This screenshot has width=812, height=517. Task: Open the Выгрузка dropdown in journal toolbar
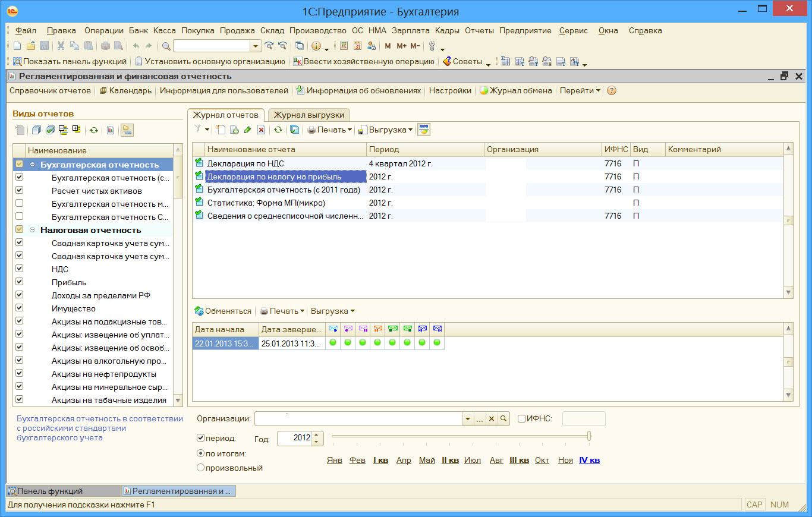(x=386, y=130)
